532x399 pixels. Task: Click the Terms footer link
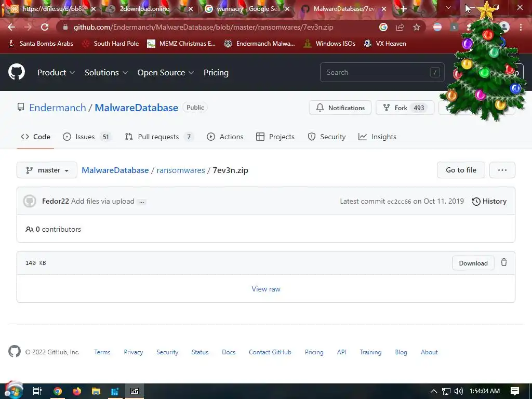[x=102, y=352]
